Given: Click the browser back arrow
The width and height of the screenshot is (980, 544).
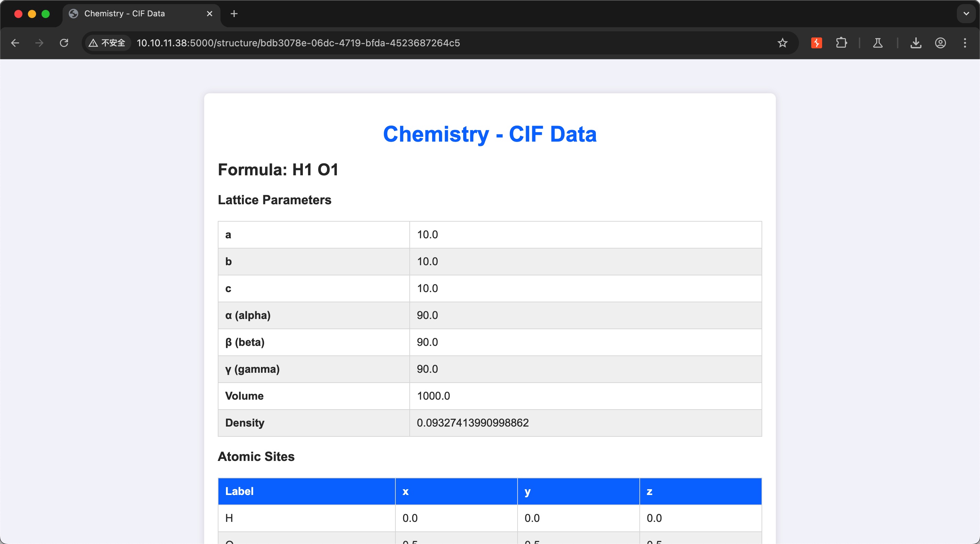Looking at the screenshot, I should point(15,43).
